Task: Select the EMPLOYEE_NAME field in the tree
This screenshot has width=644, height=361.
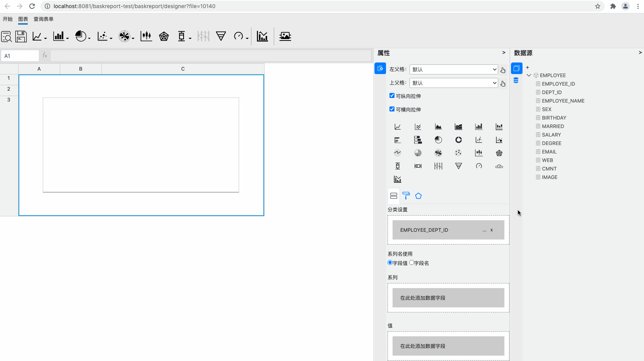Action: tap(563, 101)
